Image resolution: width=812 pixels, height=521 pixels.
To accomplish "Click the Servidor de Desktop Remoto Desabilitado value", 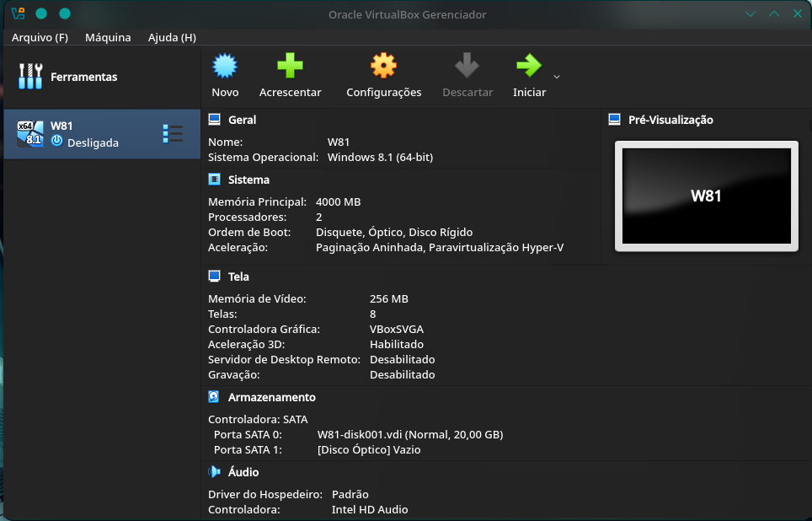I will tap(403, 359).
